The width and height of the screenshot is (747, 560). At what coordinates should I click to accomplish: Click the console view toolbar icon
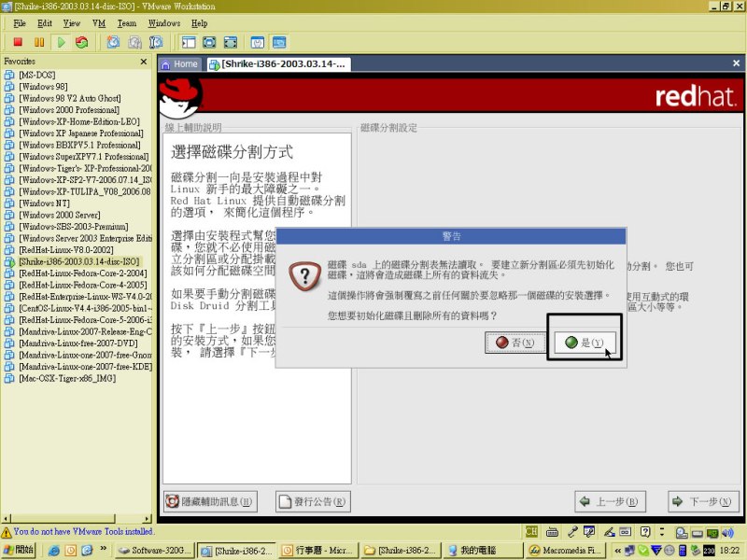pos(279,42)
